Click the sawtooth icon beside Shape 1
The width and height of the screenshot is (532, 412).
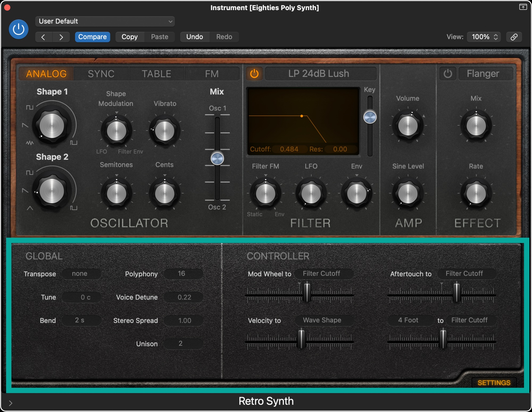pos(25,125)
